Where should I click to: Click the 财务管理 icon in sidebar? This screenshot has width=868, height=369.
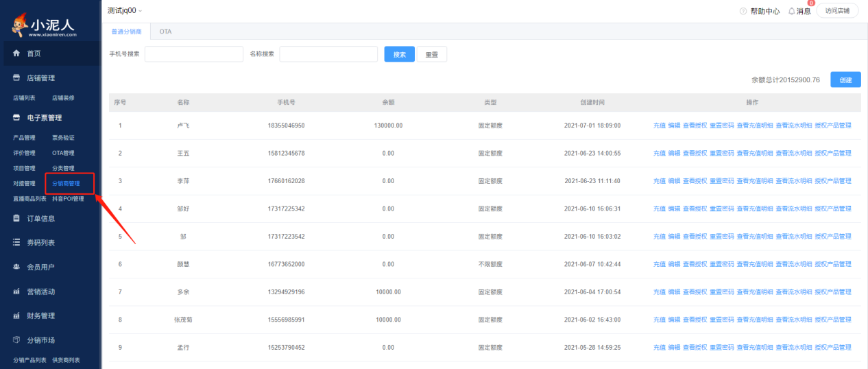click(16, 316)
